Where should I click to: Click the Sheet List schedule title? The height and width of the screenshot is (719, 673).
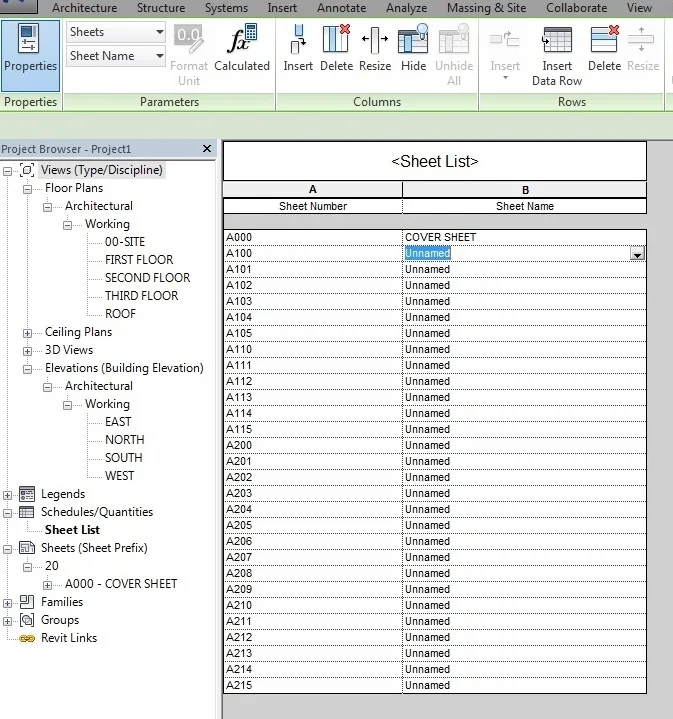[435, 161]
